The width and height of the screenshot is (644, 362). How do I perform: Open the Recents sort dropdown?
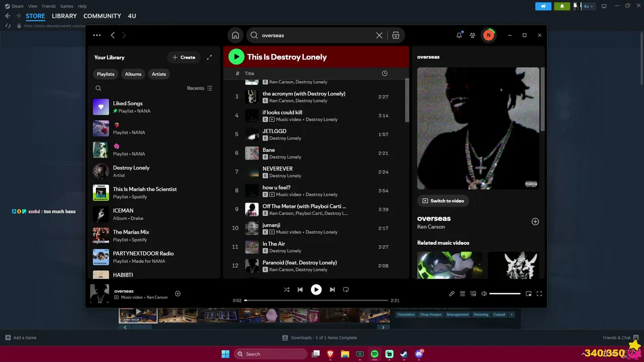[x=200, y=88]
